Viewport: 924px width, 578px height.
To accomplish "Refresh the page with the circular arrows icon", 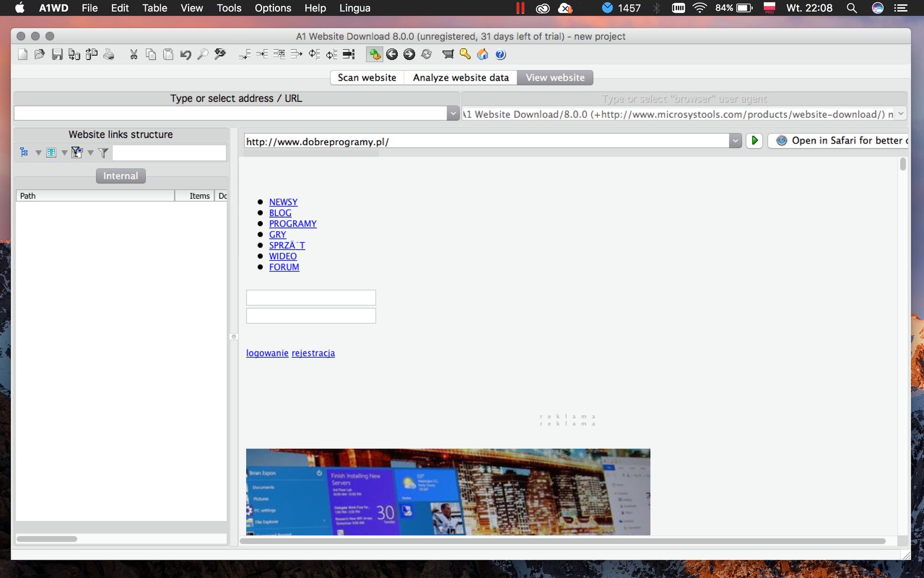I will point(427,54).
